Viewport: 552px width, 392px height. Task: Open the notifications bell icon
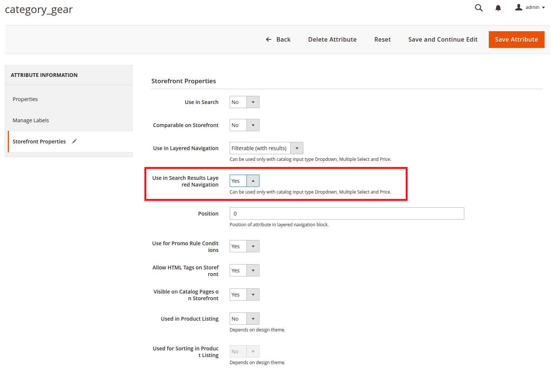498,8
